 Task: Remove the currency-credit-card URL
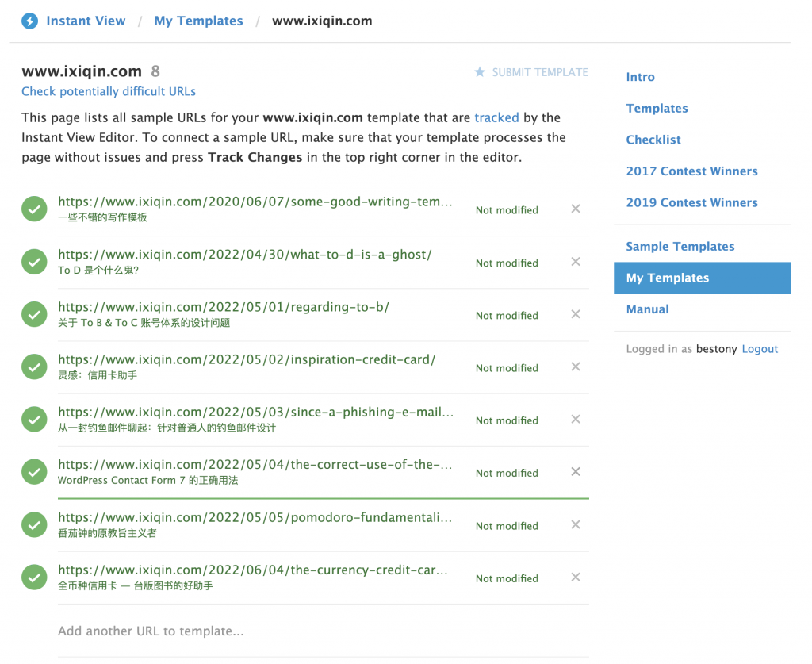pos(575,576)
